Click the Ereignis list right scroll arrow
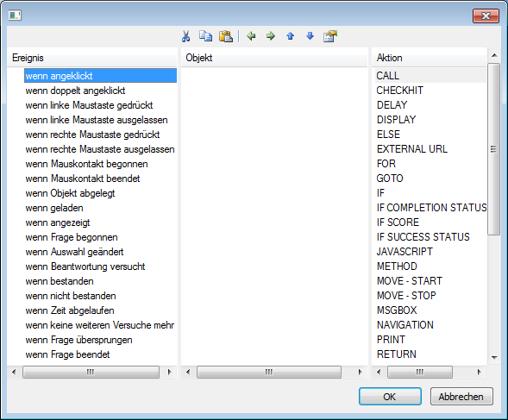508x420 pixels. click(x=169, y=372)
